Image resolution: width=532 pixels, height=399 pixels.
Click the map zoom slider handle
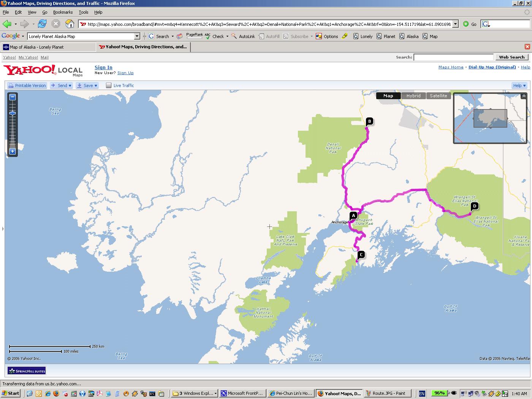pyautogui.click(x=13, y=113)
